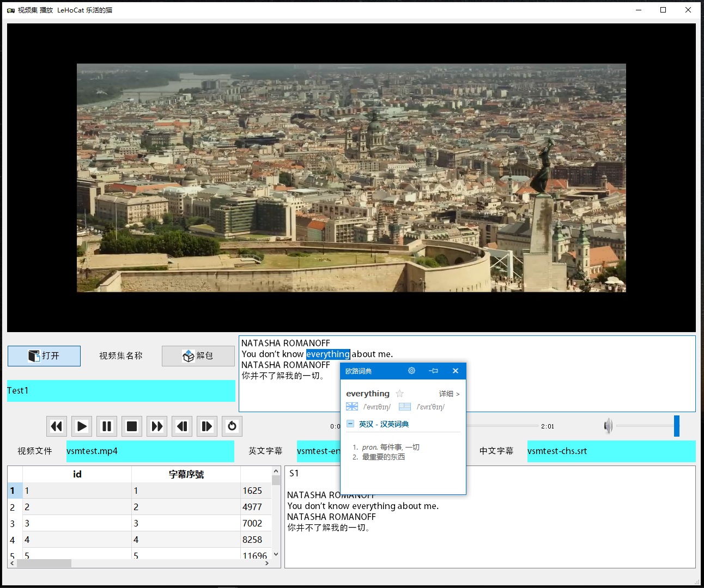Screen dimensions: 704x588
Task: Open the 欧路词典 popup settings gear
Action: point(411,371)
